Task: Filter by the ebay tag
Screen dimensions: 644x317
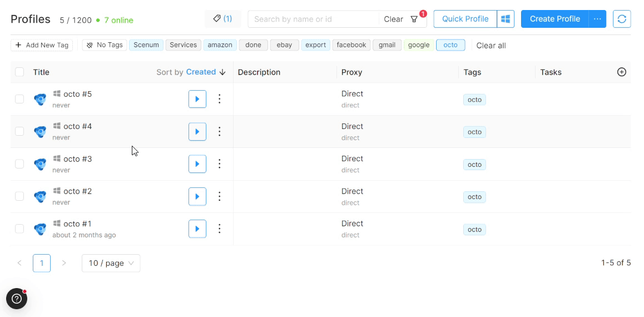Action: click(x=284, y=45)
